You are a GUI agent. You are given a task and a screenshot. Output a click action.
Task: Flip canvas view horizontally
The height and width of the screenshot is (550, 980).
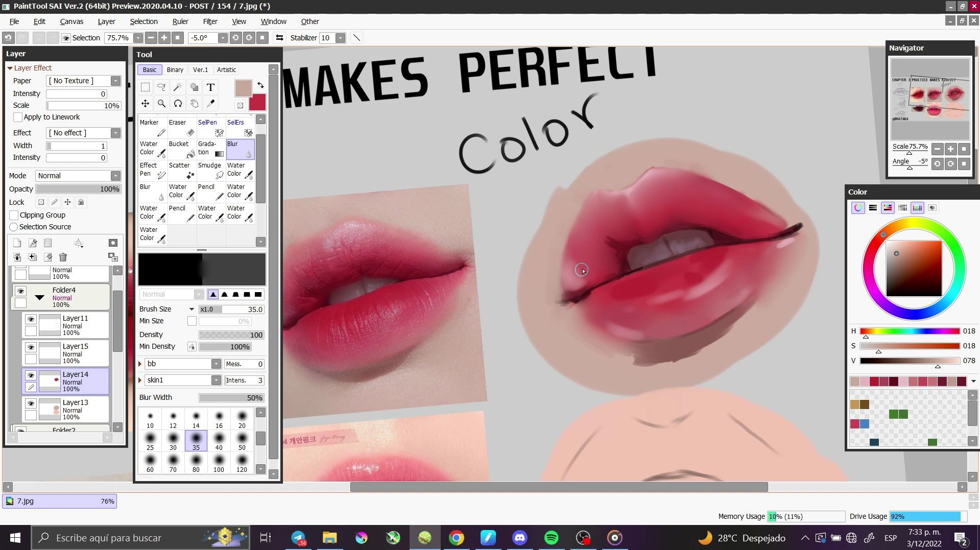pos(279,38)
